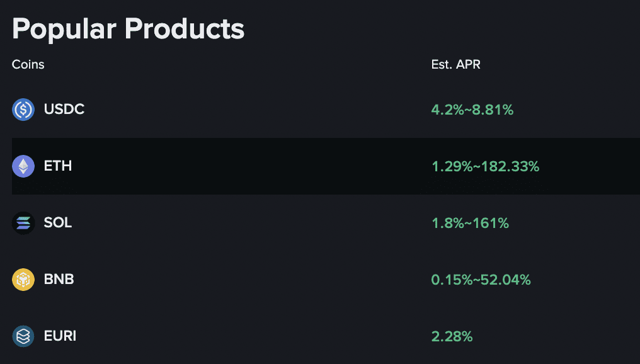Viewport: 640px width, 364px height.
Task: Select the USDC coin name
Action: click(64, 110)
